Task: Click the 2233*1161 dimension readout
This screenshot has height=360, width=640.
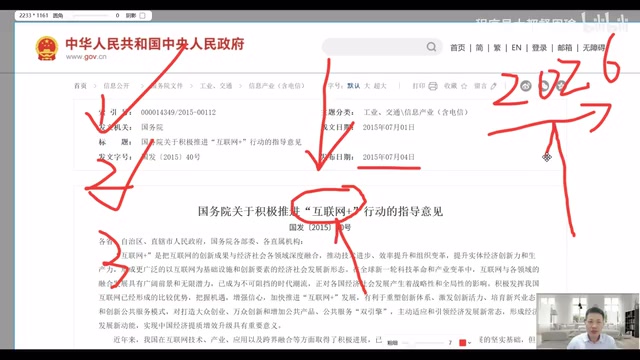Action: coord(33,16)
